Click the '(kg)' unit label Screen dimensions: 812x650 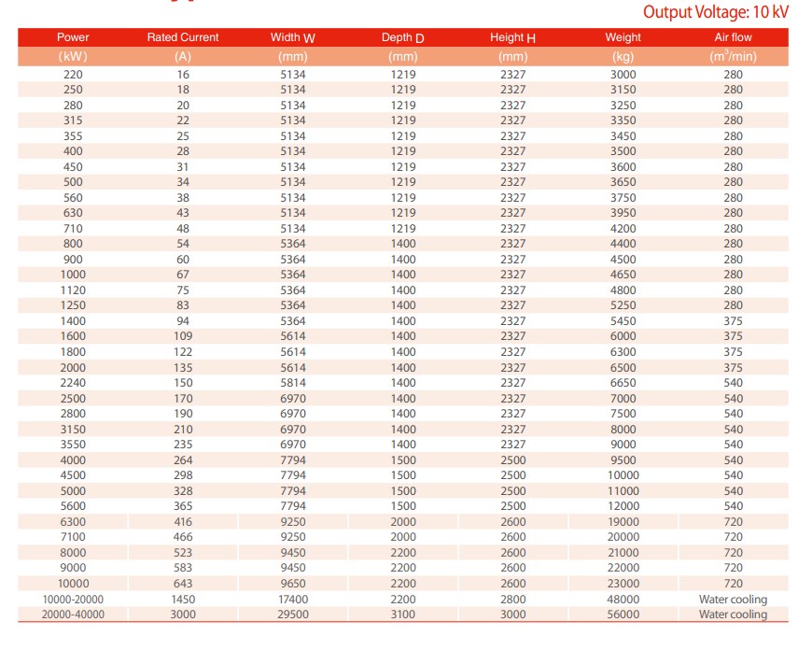coord(623,56)
